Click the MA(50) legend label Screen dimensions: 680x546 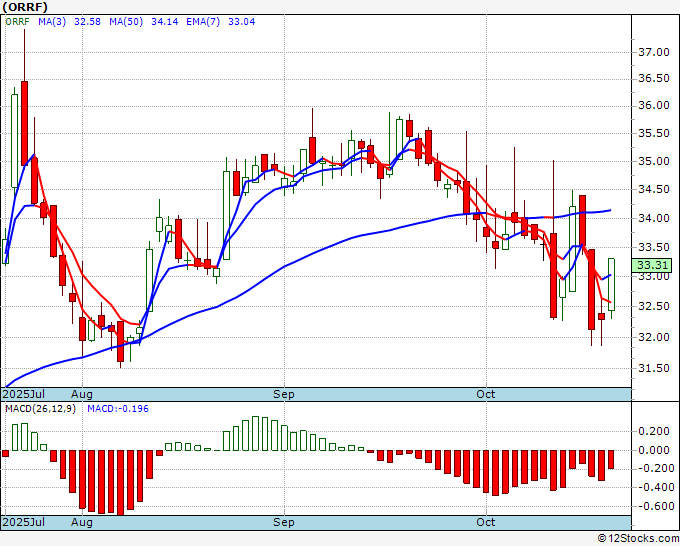[126, 22]
